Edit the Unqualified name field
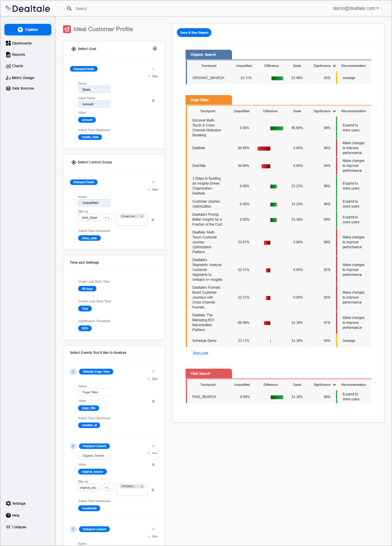The width and height of the screenshot is (392, 546). pos(94,203)
